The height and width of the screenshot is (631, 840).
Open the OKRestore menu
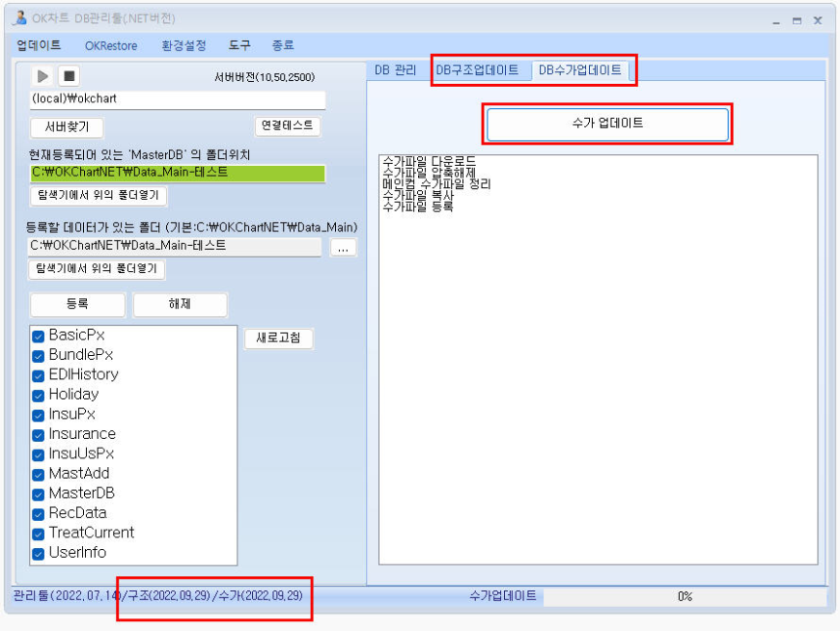[x=111, y=46]
